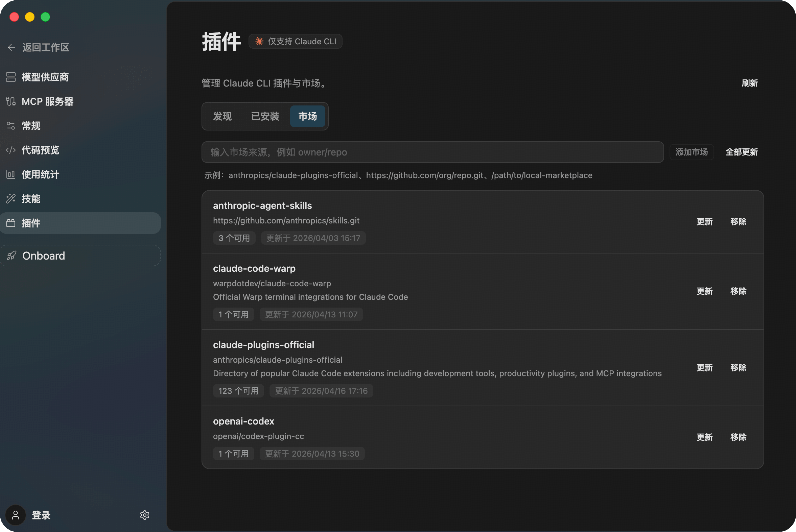
Task: Remove the claude-code-warp marketplace
Action: 738,291
